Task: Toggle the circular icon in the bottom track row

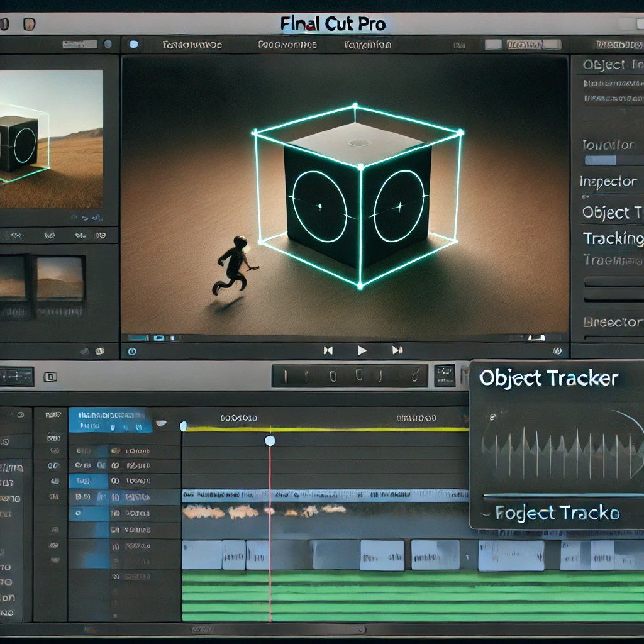Action: coord(116,577)
